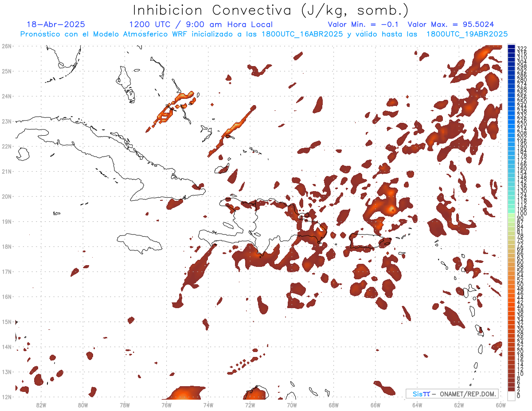Click the colorbar value '160'
This screenshot has height=411, width=532.
[521, 169]
